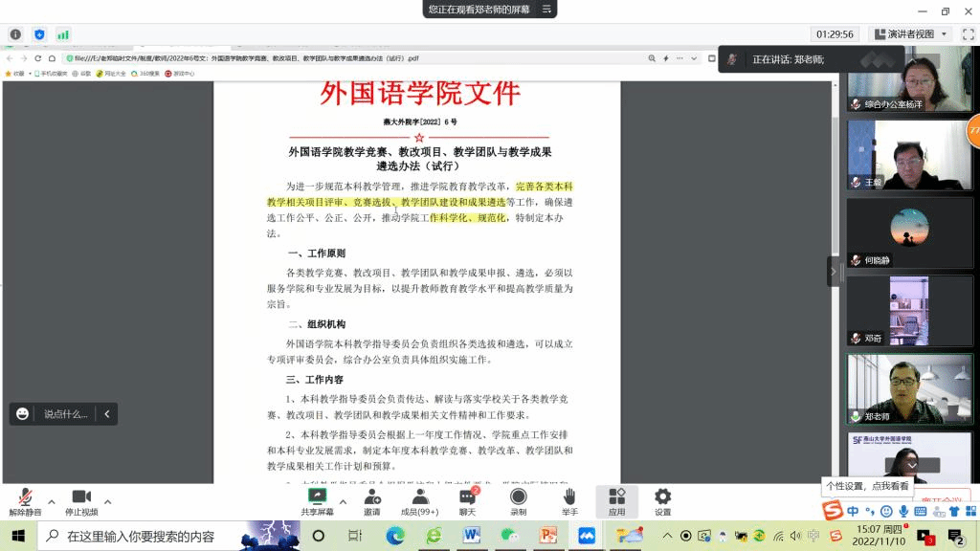The height and width of the screenshot is (551, 980).
Task: Open Microsoft Edge from the taskbar
Action: (x=395, y=536)
